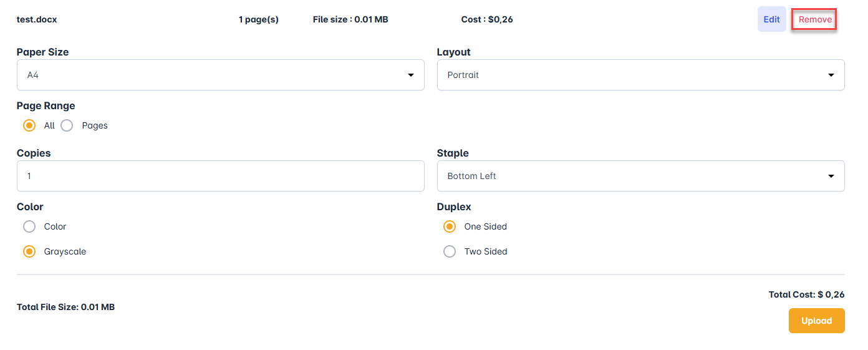868x350 pixels.
Task: Expand the Layout dropdown showing Portrait
Action: point(640,75)
